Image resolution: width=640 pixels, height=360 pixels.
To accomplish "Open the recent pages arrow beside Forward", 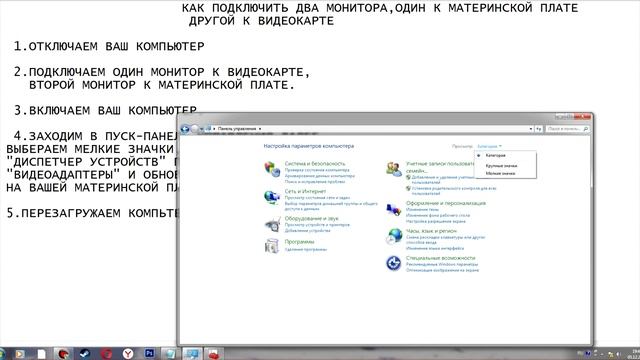I will click(x=202, y=129).
